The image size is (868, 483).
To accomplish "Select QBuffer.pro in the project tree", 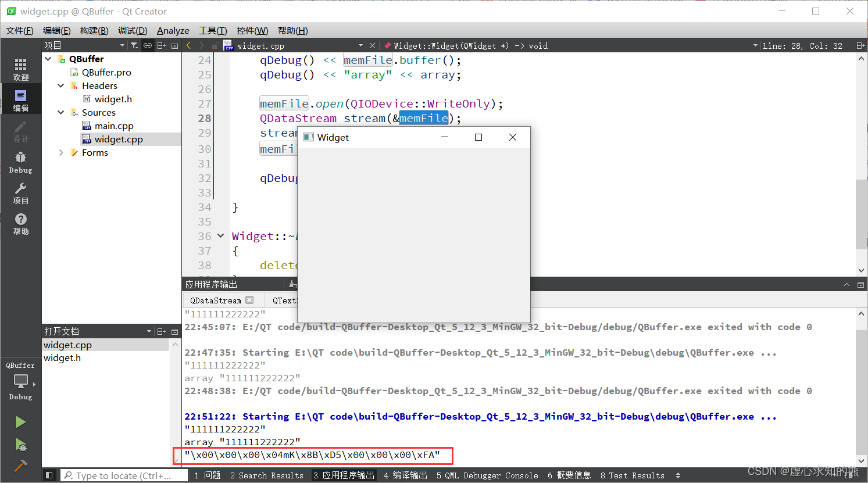I will click(106, 72).
